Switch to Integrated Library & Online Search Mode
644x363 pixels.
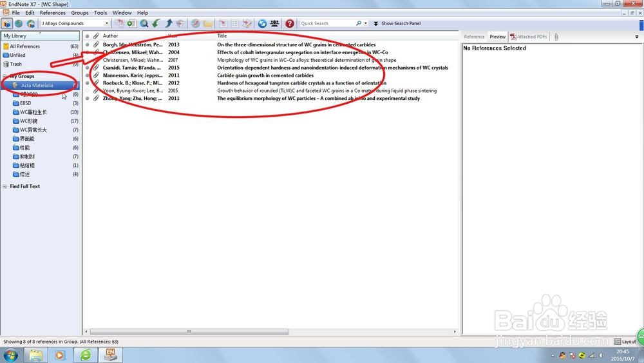tap(31, 23)
